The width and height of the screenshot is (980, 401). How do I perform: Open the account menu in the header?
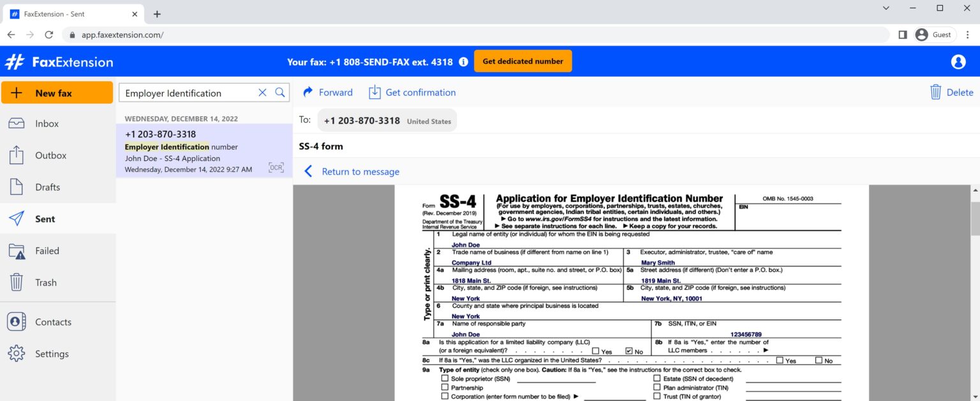tap(958, 61)
